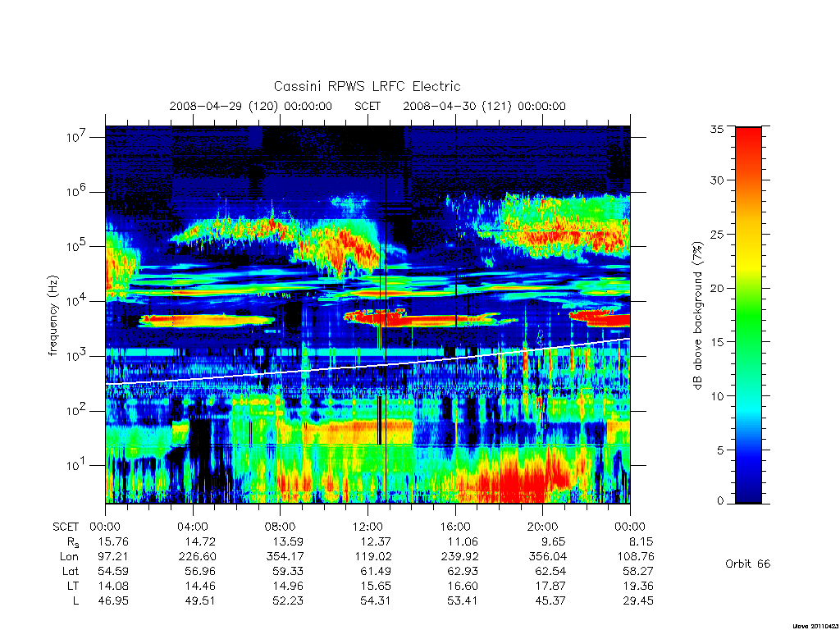Image resolution: width=840 pixels, height=630 pixels.
Task: Click L value 46.95
Action: 113,600
